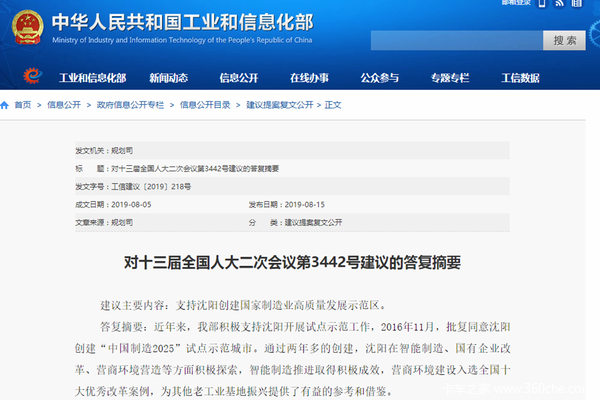Select the 工信数据 nav menu item
The height and width of the screenshot is (400, 600).
[x=520, y=78]
